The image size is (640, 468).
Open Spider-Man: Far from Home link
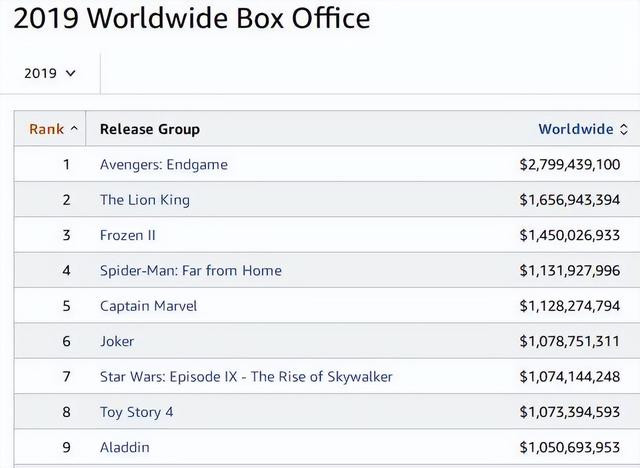coord(191,271)
